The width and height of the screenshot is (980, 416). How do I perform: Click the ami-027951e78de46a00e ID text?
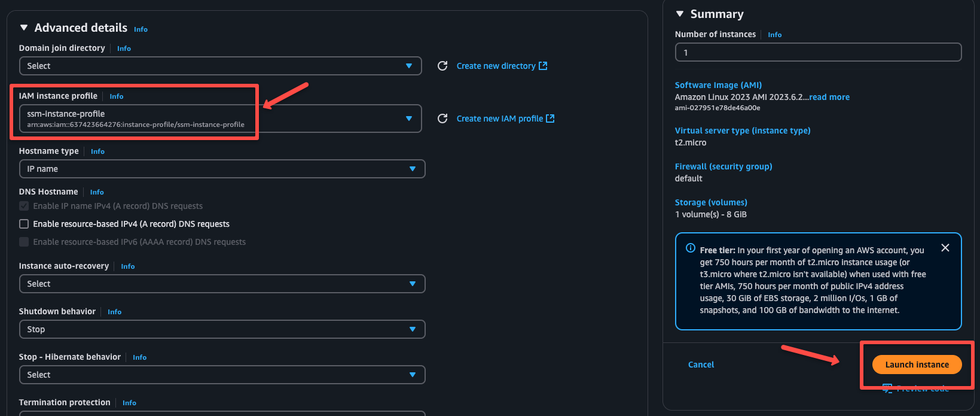click(x=718, y=108)
